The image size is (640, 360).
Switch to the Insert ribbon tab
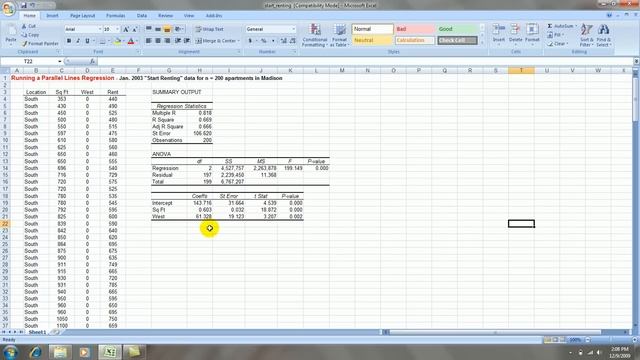52,16
